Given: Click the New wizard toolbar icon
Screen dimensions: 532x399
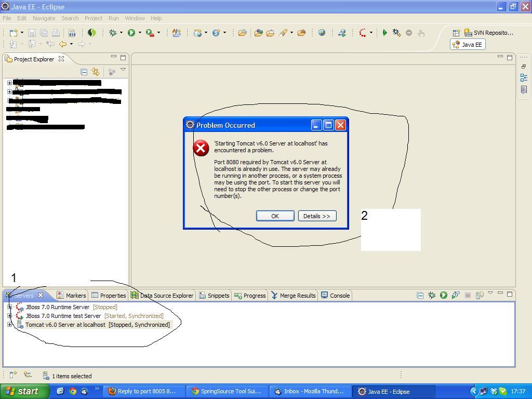Looking at the screenshot, I should click(x=14, y=33).
